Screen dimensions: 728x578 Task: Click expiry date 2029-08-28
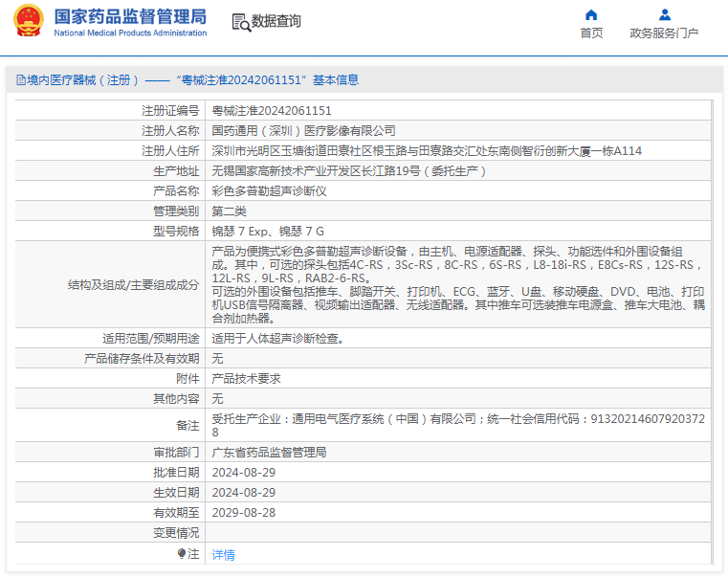pyautogui.click(x=244, y=513)
